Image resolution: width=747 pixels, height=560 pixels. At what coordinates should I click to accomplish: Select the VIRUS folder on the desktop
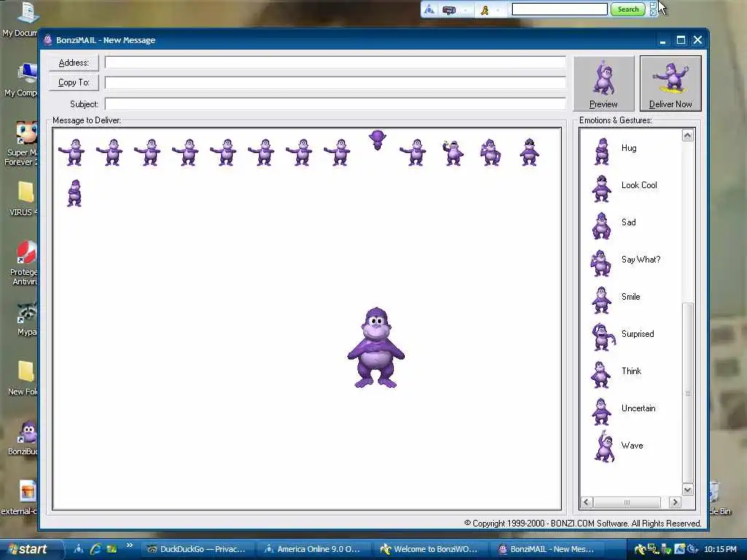24,198
